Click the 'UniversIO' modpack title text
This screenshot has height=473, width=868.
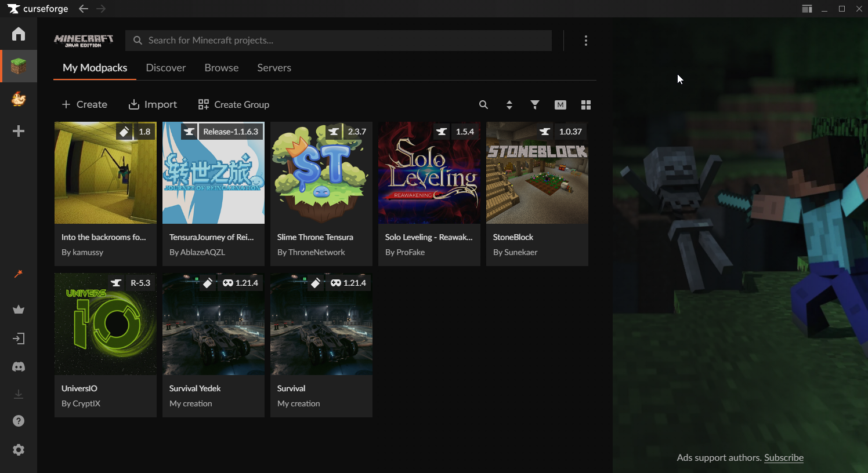point(79,388)
